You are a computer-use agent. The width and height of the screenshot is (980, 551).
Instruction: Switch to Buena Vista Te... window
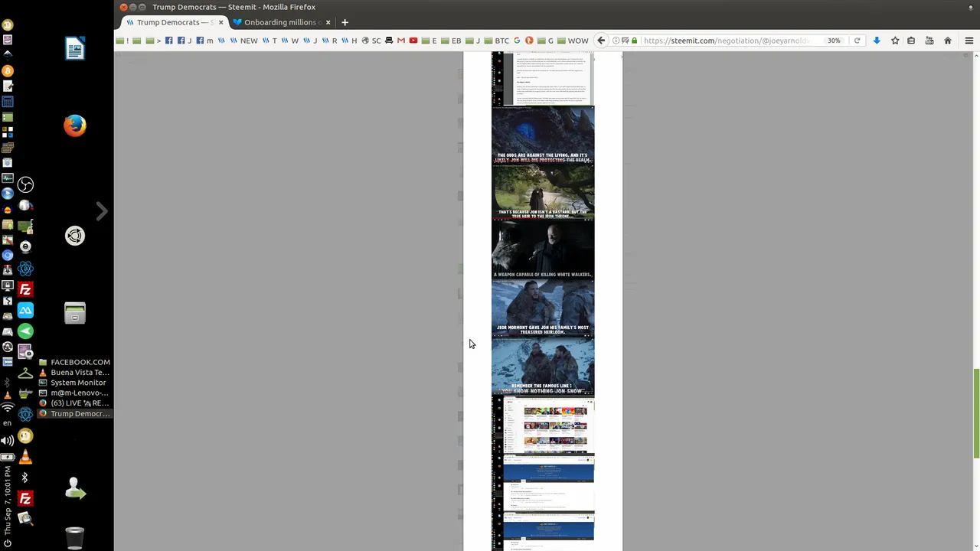[74, 372]
